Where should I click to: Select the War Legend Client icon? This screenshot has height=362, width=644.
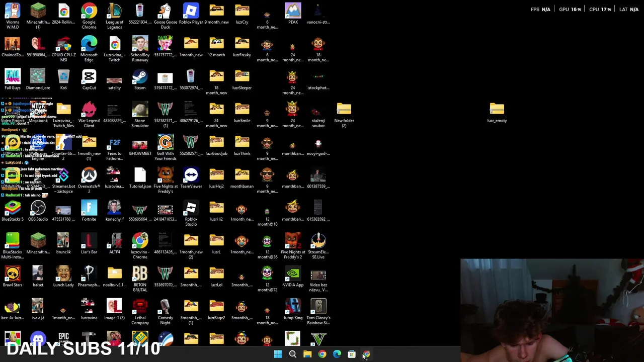(x=89, y=115)
